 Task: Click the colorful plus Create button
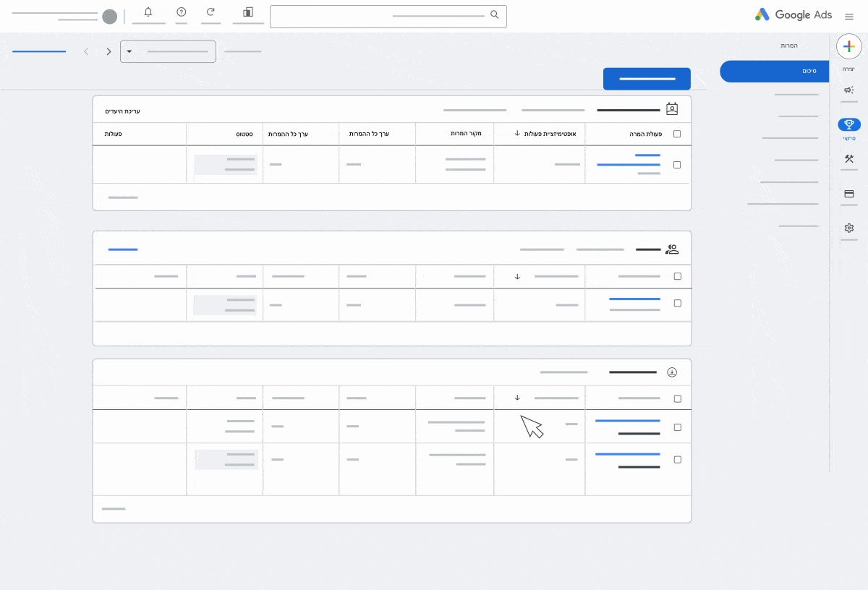849,46
